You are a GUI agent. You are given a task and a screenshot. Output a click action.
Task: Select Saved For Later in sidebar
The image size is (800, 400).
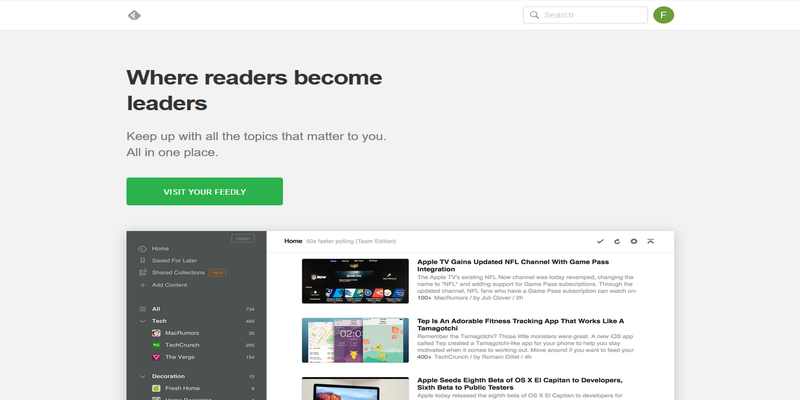point(174,260)
